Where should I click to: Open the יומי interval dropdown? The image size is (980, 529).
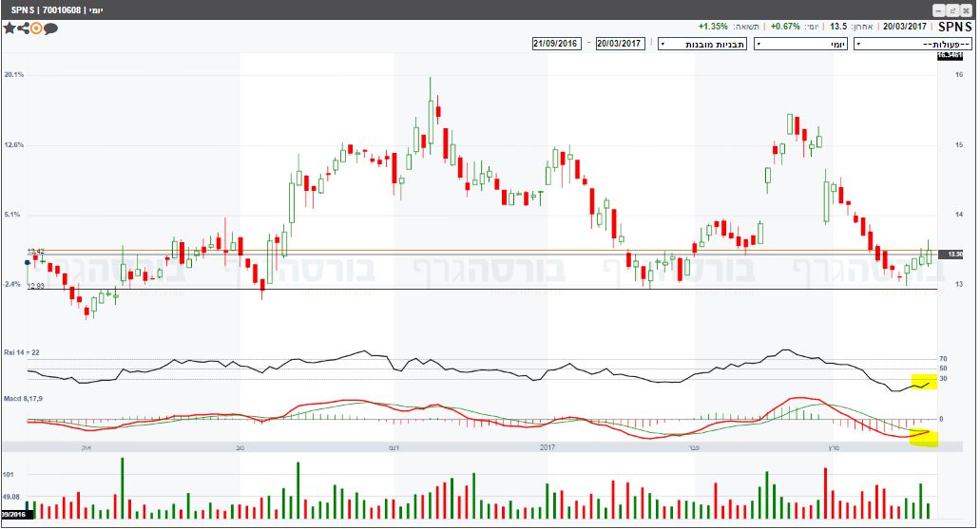(x=800, y=45)
